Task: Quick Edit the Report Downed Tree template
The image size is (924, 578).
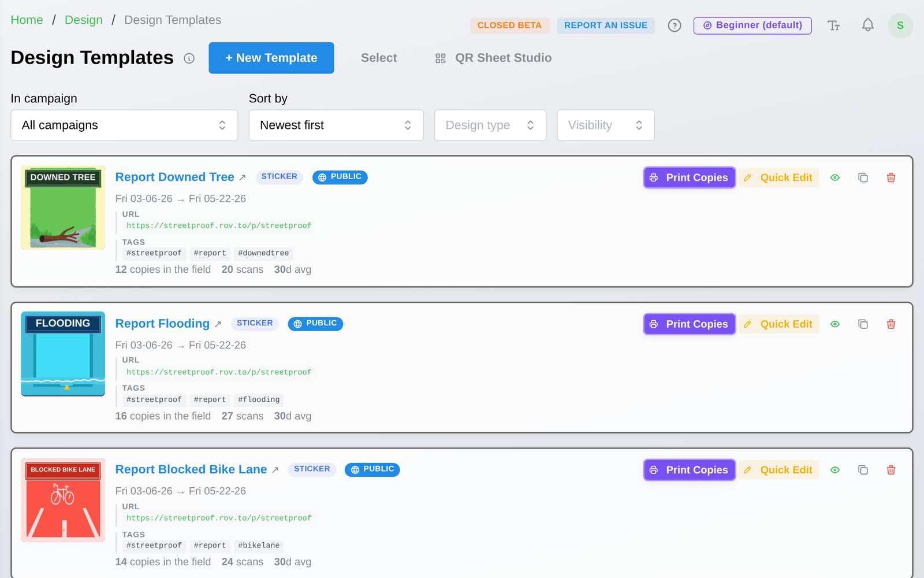Action: pos(778,177)
